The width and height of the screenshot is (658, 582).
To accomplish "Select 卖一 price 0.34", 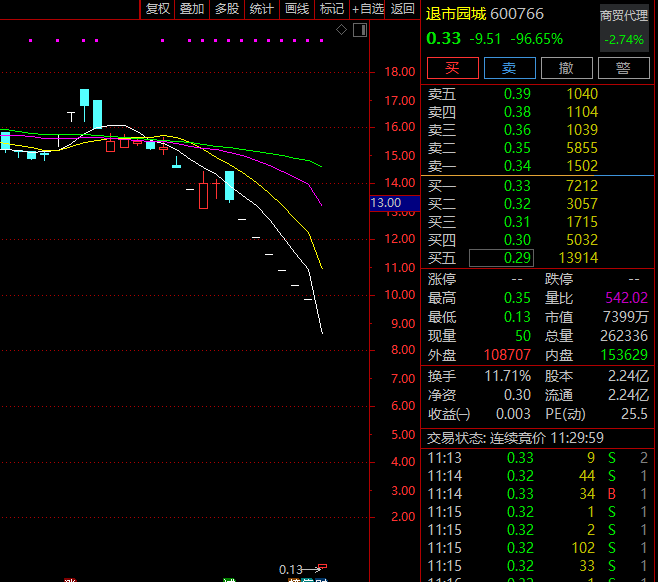I will pyautogui.click(x=517, y=166).
